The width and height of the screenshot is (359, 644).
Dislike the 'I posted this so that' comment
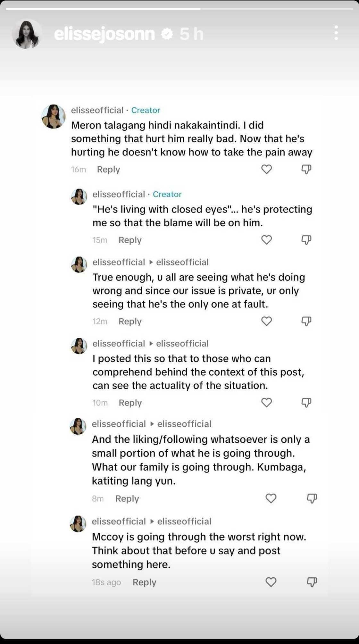(306, 403)
